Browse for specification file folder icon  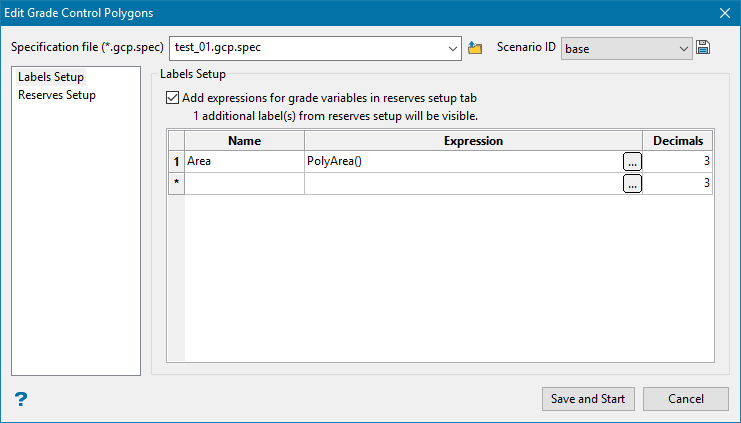point(475,47)
